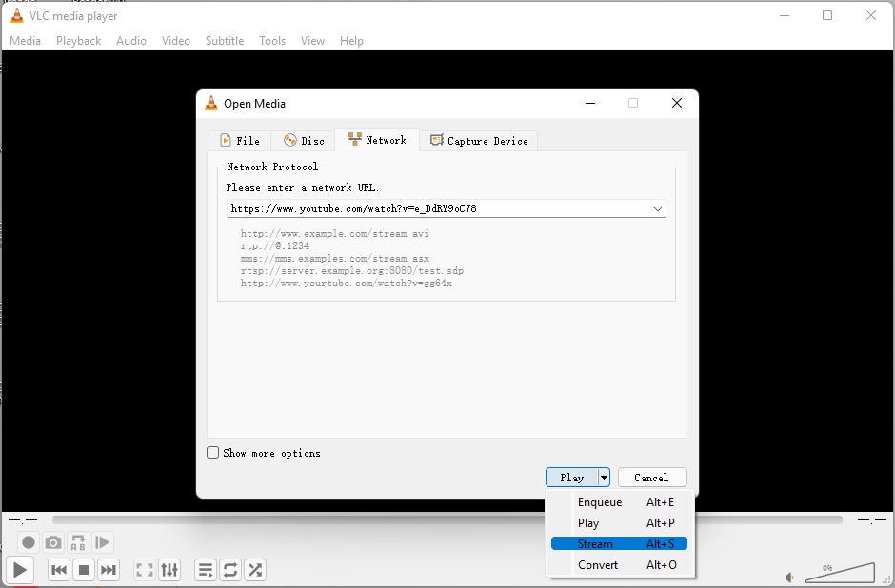Open the Playback menu
This screenshot has height=588, width=895.
[78, 41]
